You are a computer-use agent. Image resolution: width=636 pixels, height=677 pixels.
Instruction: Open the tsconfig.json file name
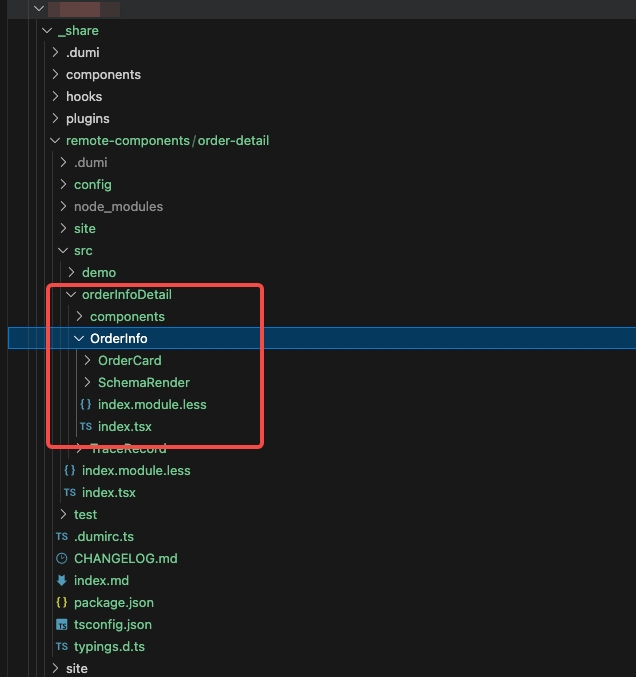click(x=113, y=624)
